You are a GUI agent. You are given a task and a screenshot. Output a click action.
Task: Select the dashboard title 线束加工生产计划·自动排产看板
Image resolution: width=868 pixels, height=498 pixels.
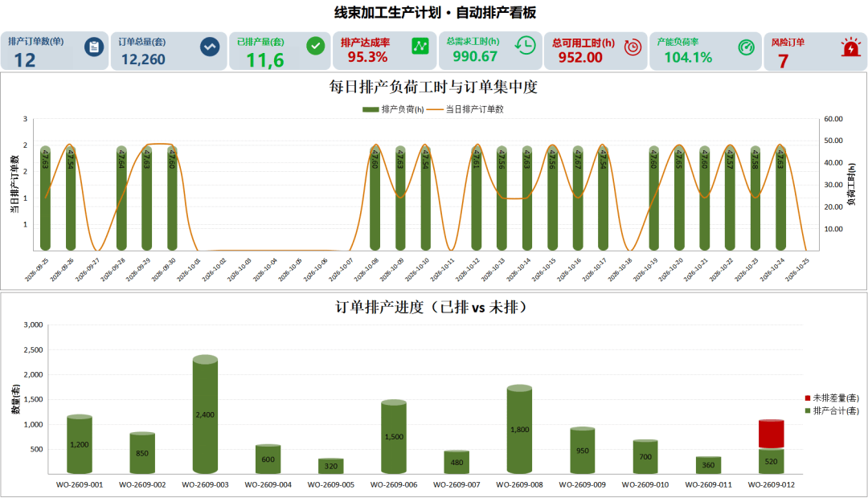pos(435,13)
